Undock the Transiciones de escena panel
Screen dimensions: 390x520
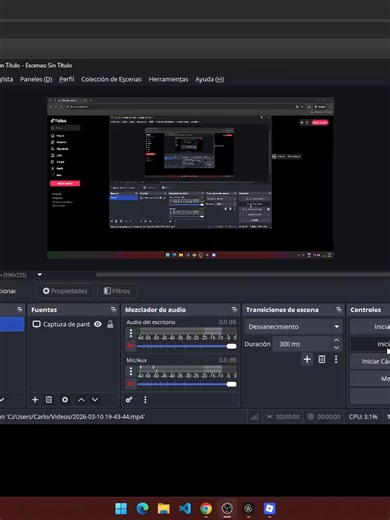[339, 310]
